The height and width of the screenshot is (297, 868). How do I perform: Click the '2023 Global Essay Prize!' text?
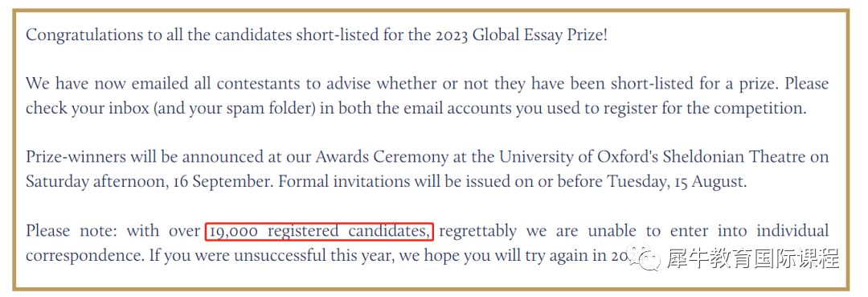coord(521,35)
